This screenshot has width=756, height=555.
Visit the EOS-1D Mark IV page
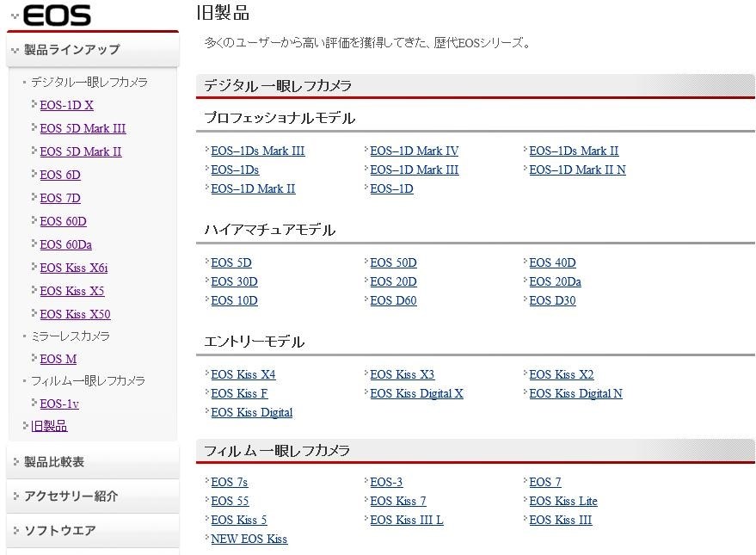click(414, 151)
